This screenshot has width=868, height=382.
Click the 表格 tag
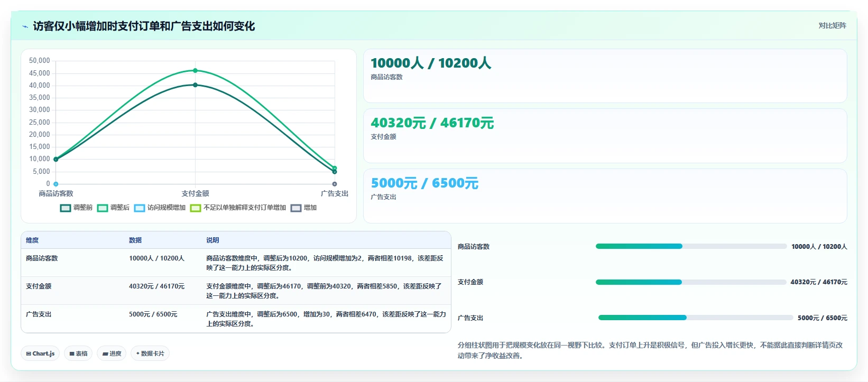tap(78, 353)
